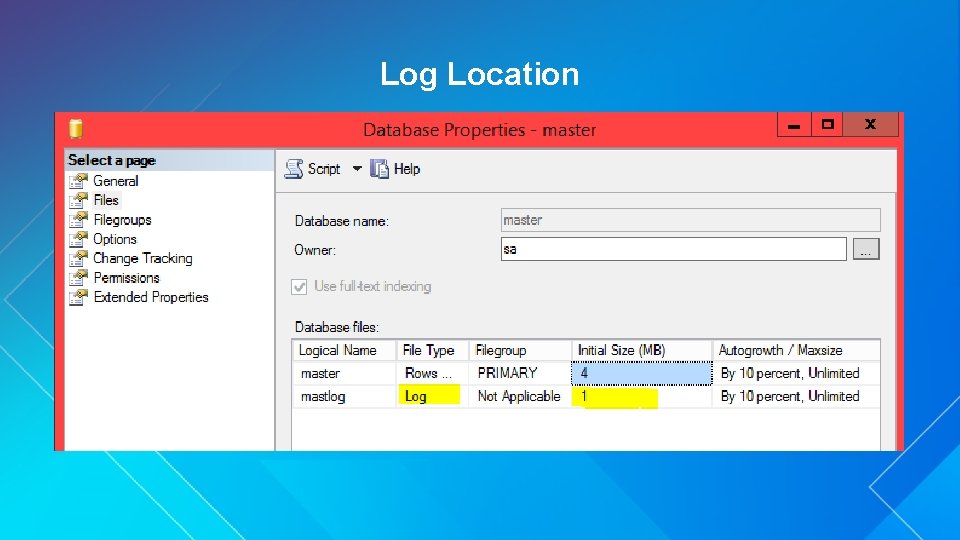The width and height of the screenshot is (960, 540).
Task: Maximize the Database Properties window
Action: pos(827,125)
